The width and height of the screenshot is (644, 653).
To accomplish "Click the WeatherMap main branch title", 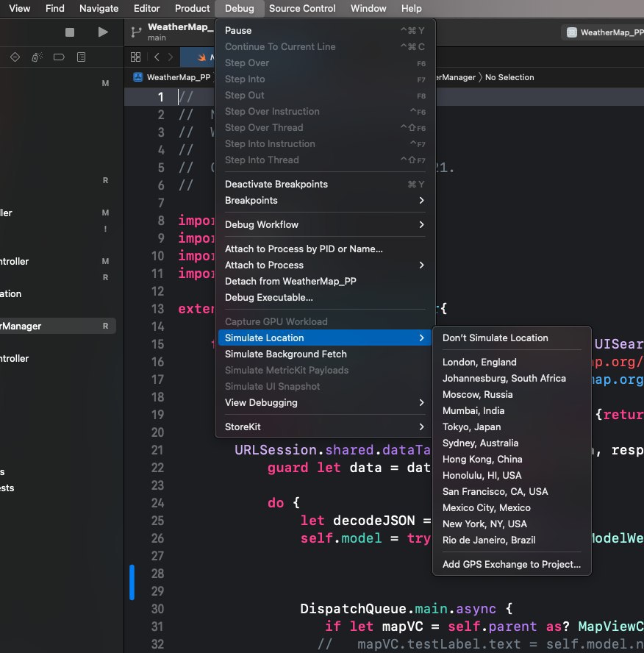I will 180,32.
